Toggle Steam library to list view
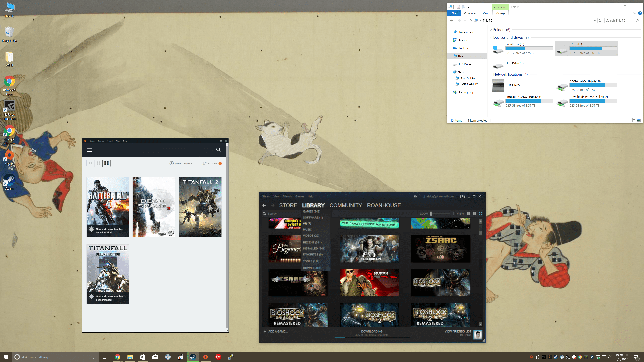The image size is (644, 362). [x=474, y=213]
